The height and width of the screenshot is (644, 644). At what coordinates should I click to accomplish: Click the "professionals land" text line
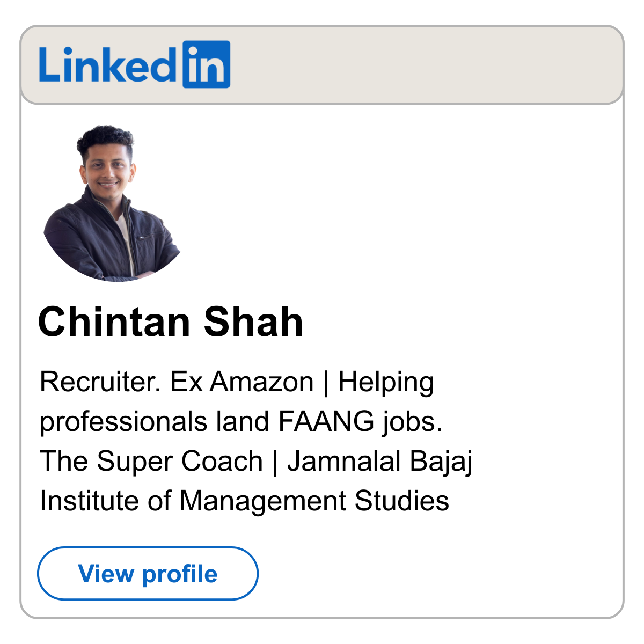point(155,422)
